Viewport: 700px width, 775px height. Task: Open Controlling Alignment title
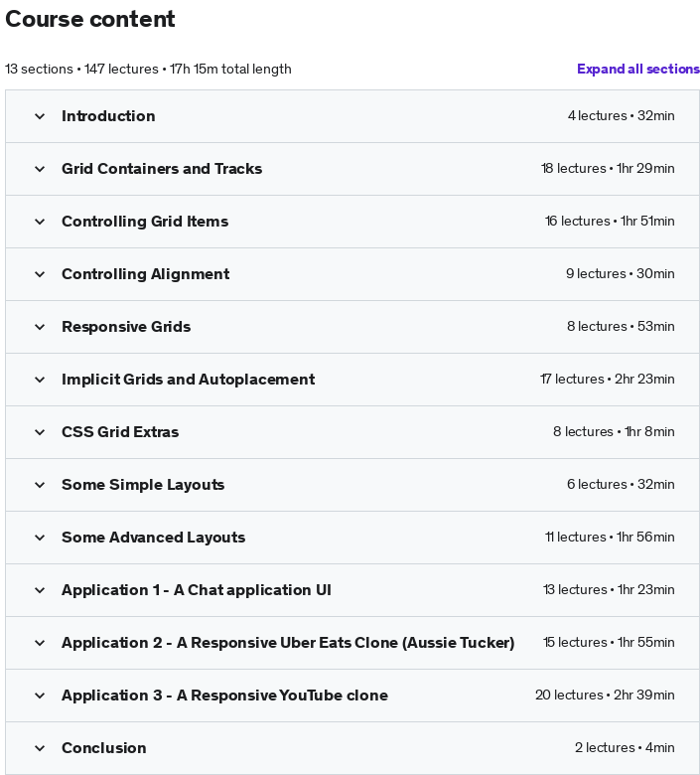pyautogui.click(x=145, y=274)
